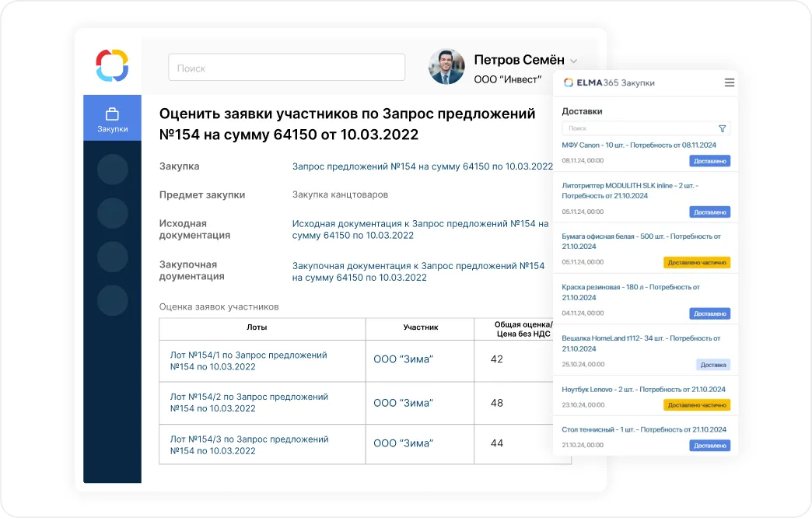812x518 pixels.
Task: Open Лот №154/3 link in table
Action: (249, 445)
